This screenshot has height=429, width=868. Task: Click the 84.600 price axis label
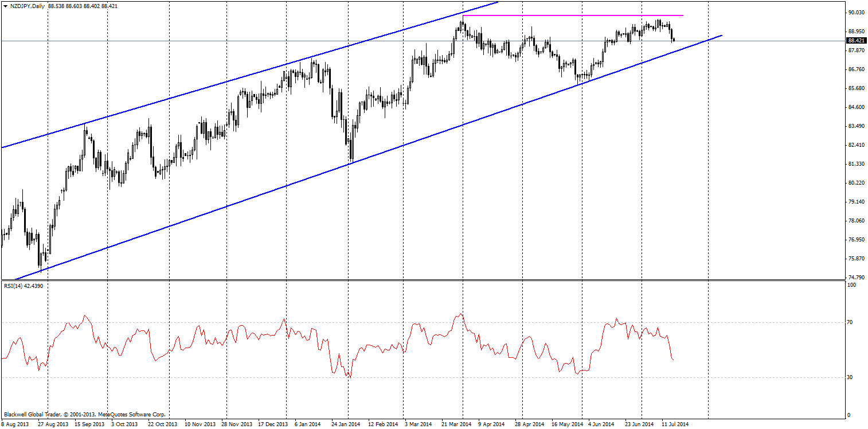(x=856, y=107)
